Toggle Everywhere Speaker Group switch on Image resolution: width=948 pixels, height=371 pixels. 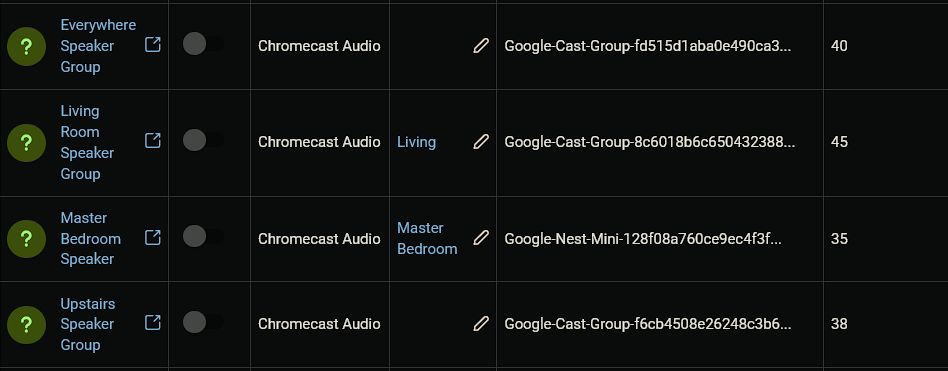point(203,44)
